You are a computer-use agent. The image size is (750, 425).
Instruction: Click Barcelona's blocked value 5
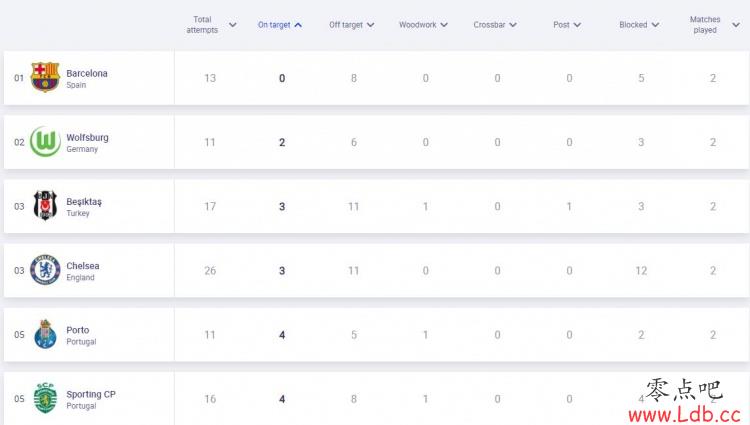(641, 78)
